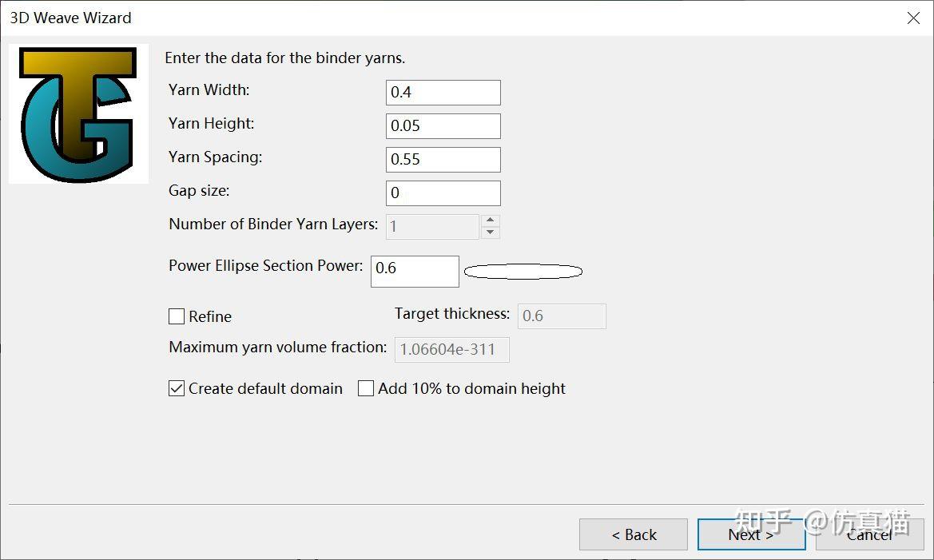Select the Gap size text box
This screenshot has width=934, height=560.
point(443,193)
